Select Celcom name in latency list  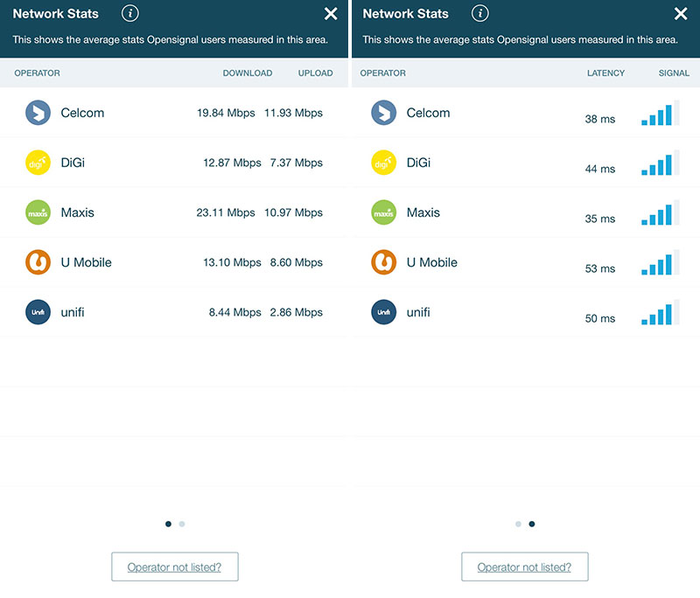428,113
